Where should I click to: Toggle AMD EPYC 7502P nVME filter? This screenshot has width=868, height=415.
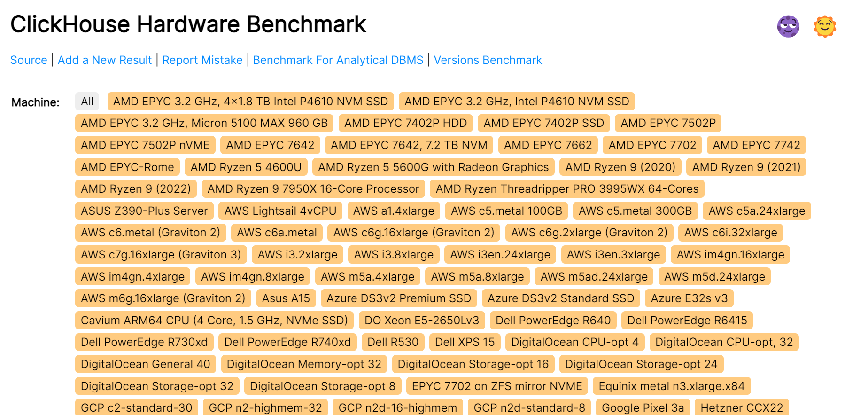coord(146,145)
